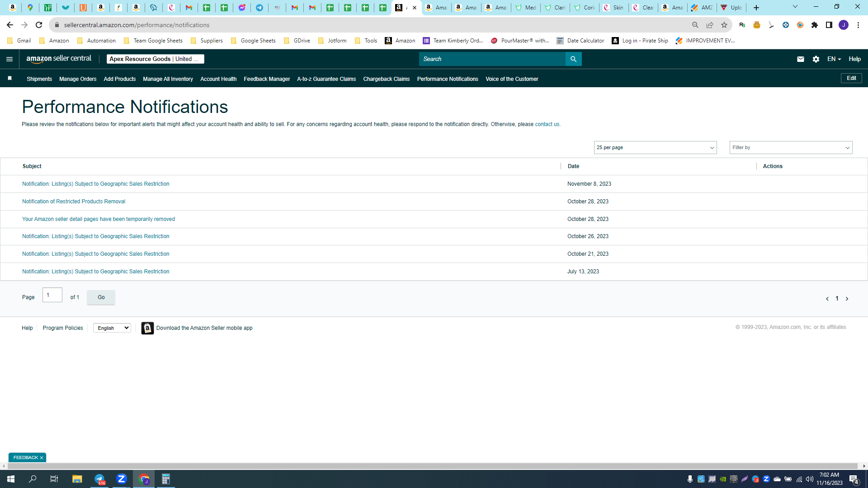Open Shipments in the nav bar
Image resolution: width=868 pixels, height=488 pixels.
(39, 79)
